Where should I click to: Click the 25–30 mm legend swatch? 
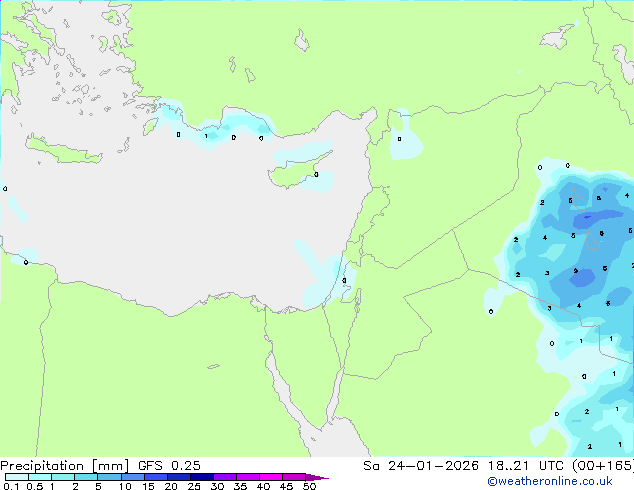click(201, 477)
